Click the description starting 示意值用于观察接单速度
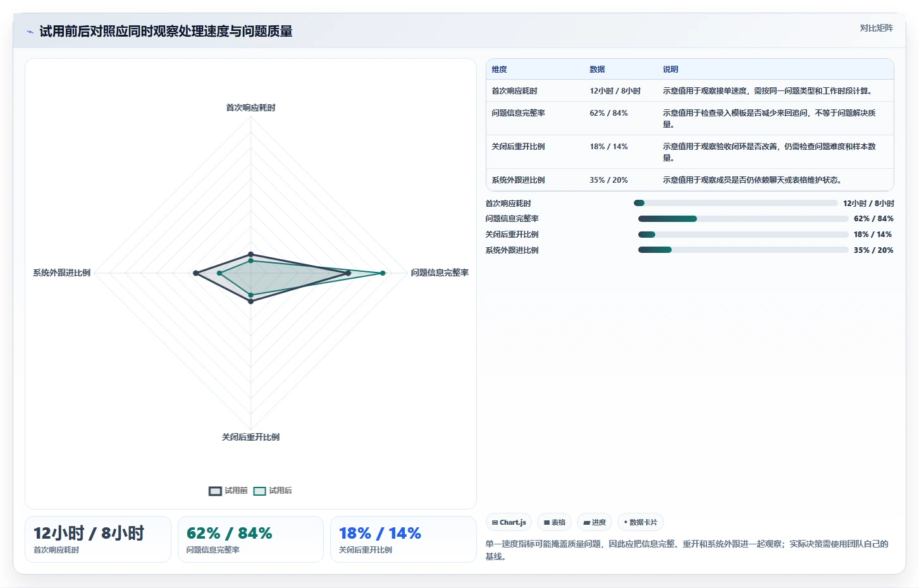This screenshot has width=919, height=588. (769, 91)
